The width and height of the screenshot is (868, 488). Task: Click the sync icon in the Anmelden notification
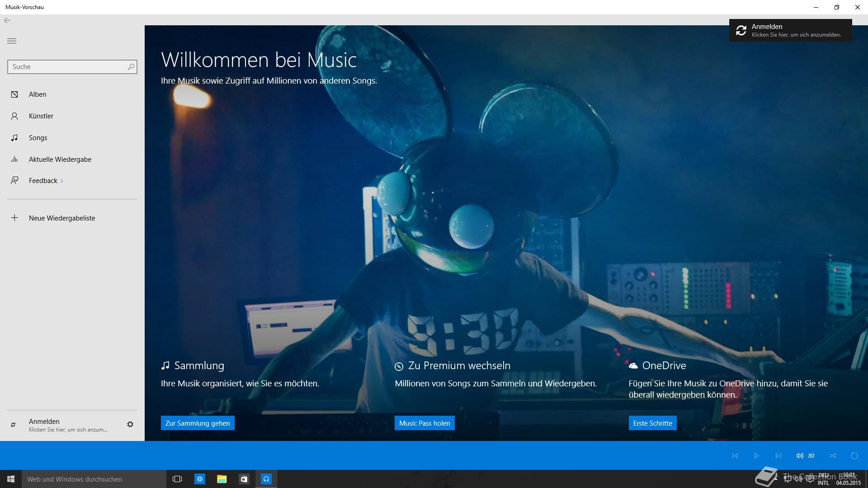coord(741,30)
